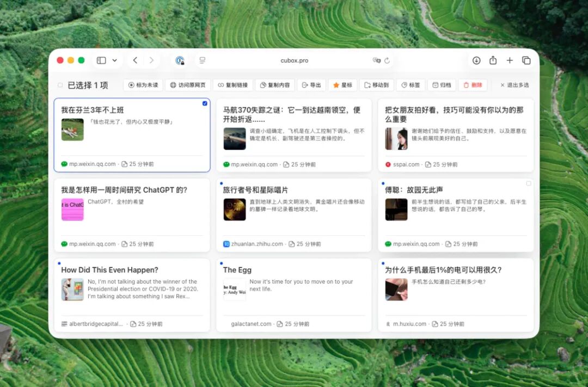This screenshot has height=387, width=588.
Task: Delete the selected article
Action: tap(473, 85)
